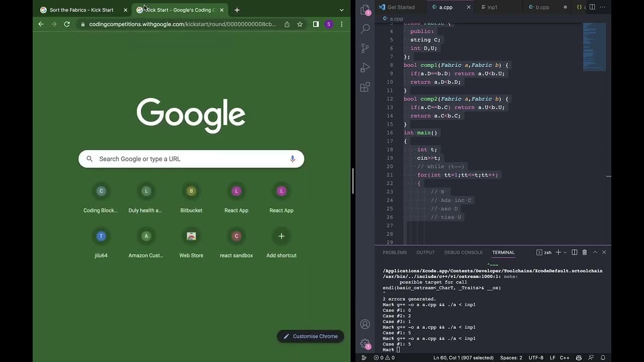Open the Web Store shortcut
The image size is (644, 362).
(x=191, y=243)
